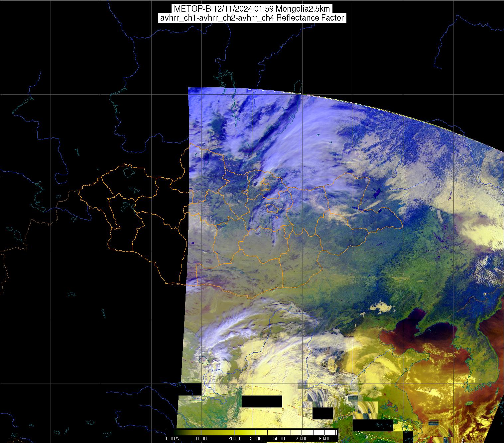Click the reflectance color scale bar
504x443 pixels.
[x=252, y=432]
